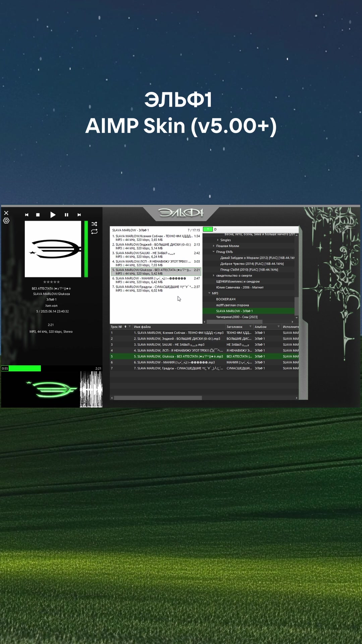Click the album cover art thumbnail

tap(53, 249)
